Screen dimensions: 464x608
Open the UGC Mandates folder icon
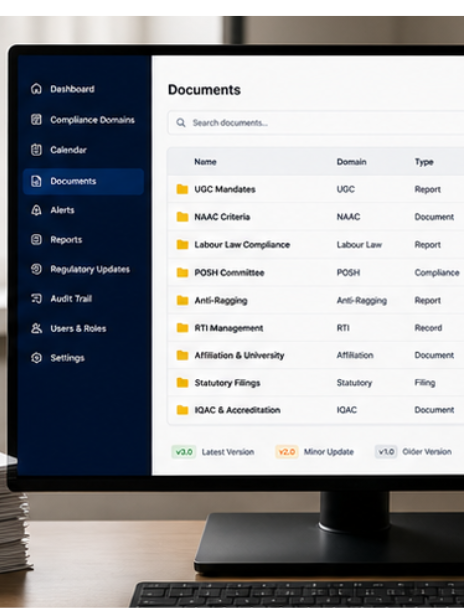point(182,189)
